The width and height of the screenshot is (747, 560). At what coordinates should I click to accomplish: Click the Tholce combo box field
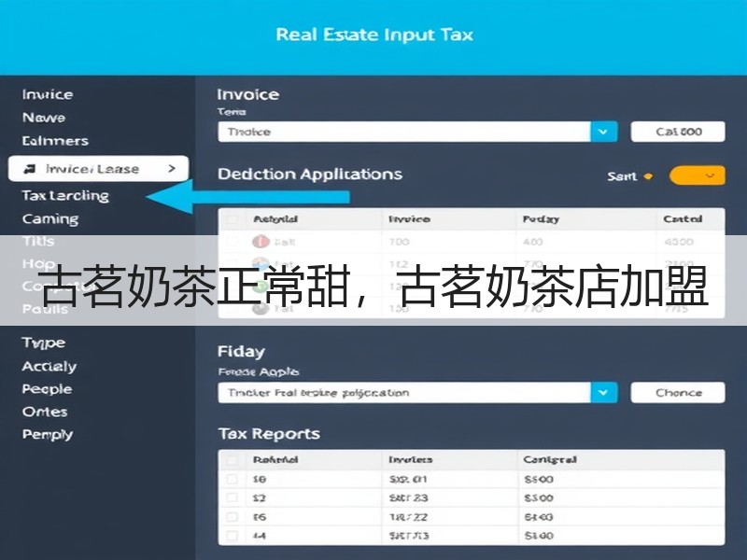(x=404, y=132)
